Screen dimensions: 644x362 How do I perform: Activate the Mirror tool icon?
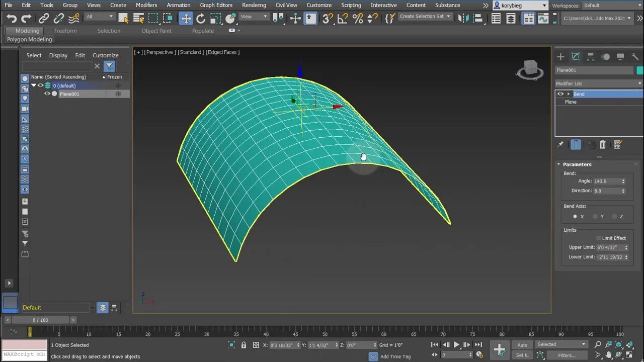463,19
